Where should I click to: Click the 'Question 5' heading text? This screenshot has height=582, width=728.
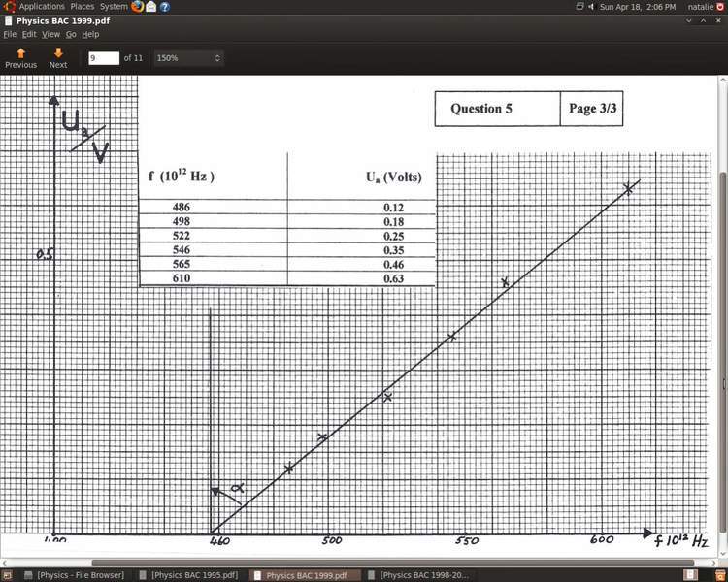pyautogui.click(x=481, y=109)
